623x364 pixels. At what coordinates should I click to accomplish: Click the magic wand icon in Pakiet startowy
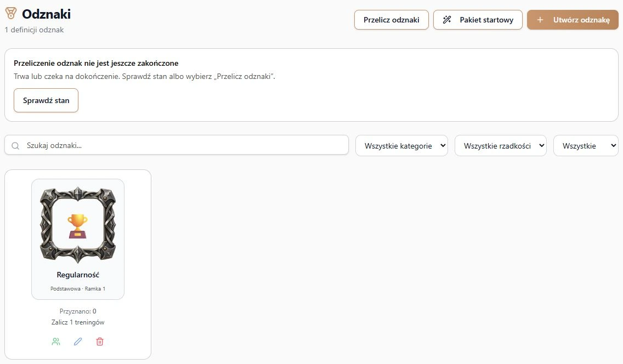447,20
